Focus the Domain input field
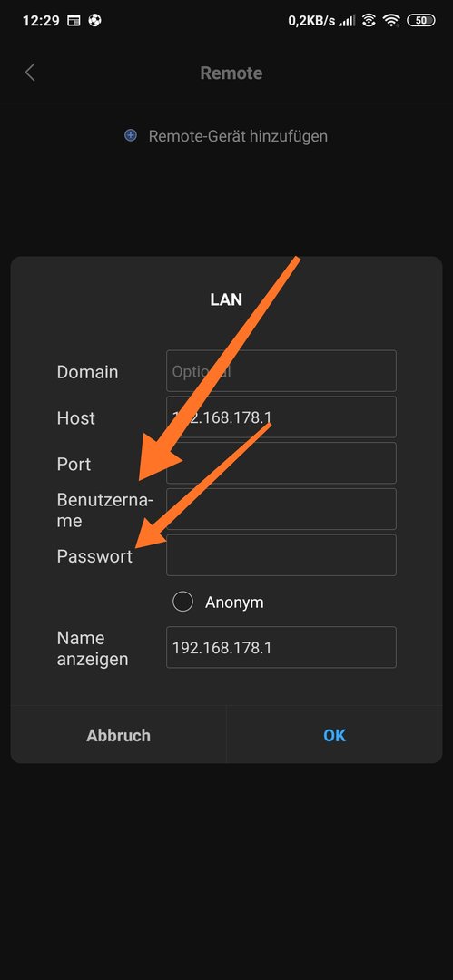Image resolution: width=453 pixels, height=980 pixels. [281, 371]
